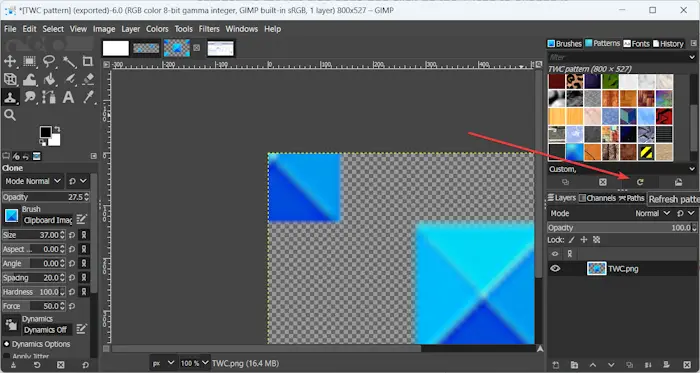The width and height of the screenshot is (700, 373).
Task: Activate the Zoom magnifier tool
Action: pos(10,115)
